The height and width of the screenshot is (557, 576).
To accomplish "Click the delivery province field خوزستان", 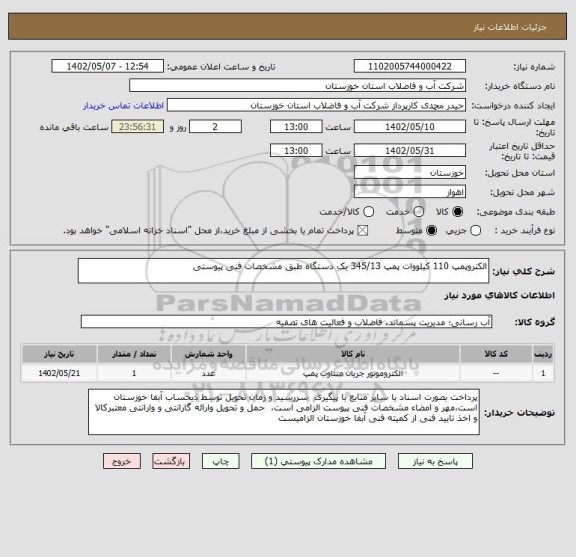I will [x=410, y=172].
